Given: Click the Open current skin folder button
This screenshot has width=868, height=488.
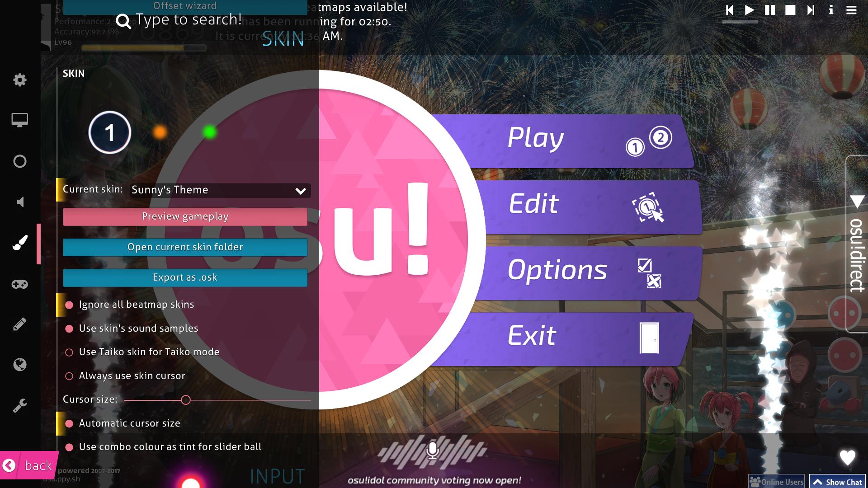Looking at the screenshot, I should tap(185, 247).
